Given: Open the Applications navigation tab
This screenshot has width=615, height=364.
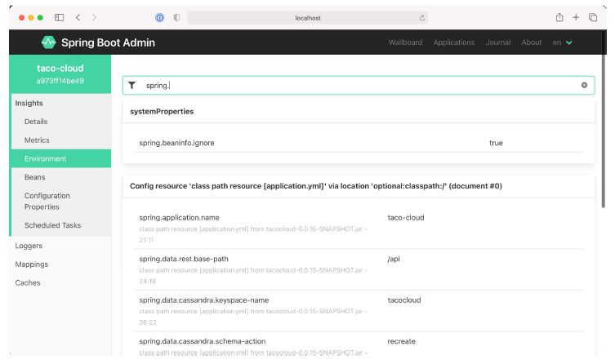Looking at the screenshot, I should [453, 42].
